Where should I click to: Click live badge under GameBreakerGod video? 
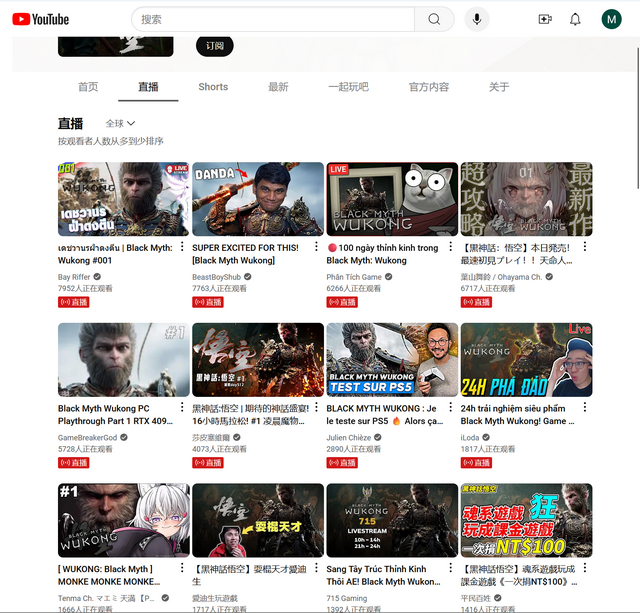point(73,463)
